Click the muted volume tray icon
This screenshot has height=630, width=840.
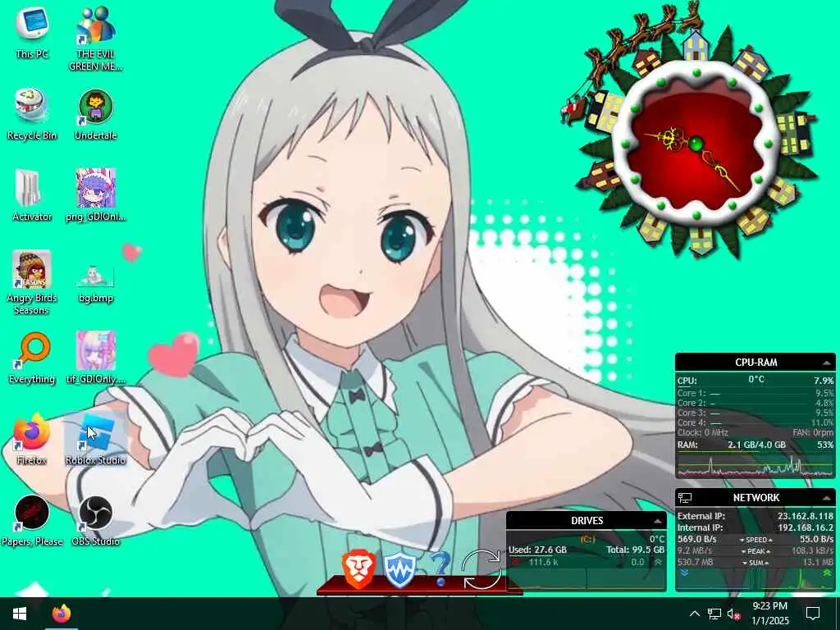click(x=734, y=614)
